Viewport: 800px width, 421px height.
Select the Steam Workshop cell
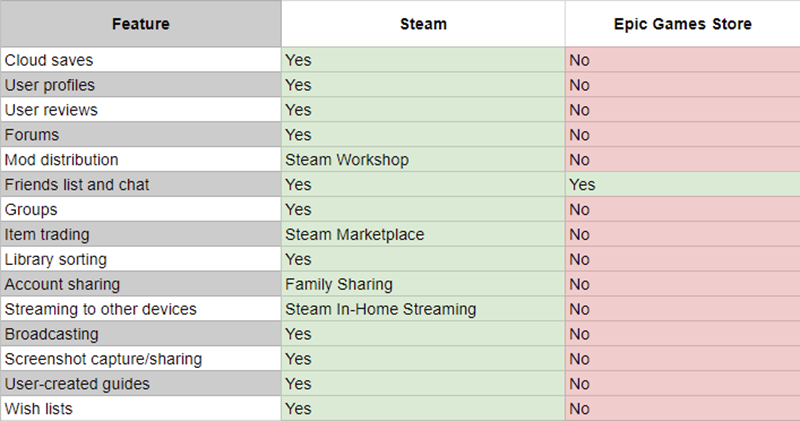(x=423, y=160)
